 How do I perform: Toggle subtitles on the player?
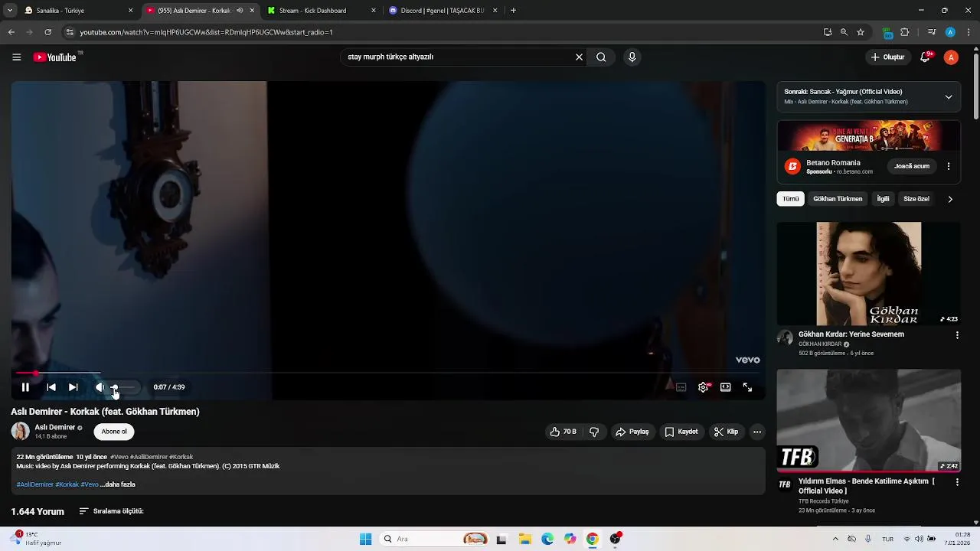[681, 387]
